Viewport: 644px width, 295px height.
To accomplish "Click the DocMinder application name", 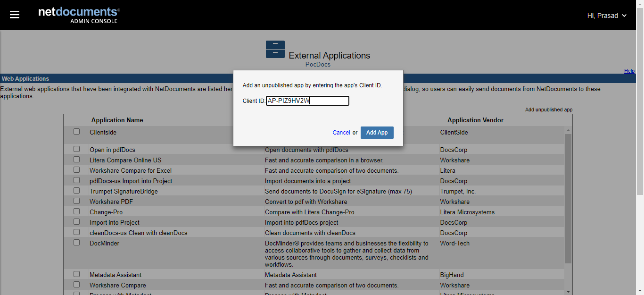I will [104, 243].
